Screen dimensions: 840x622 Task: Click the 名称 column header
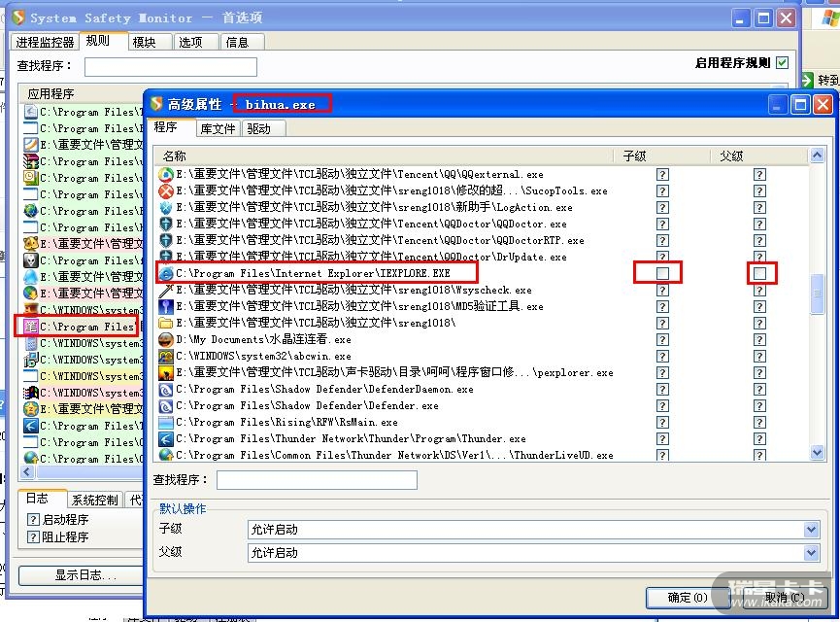[x=384, y=156]
